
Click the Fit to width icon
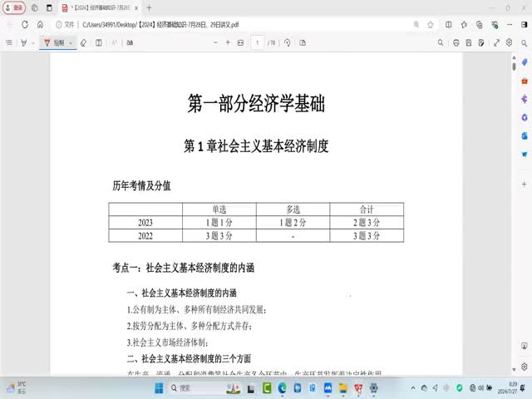pos(240,42)
